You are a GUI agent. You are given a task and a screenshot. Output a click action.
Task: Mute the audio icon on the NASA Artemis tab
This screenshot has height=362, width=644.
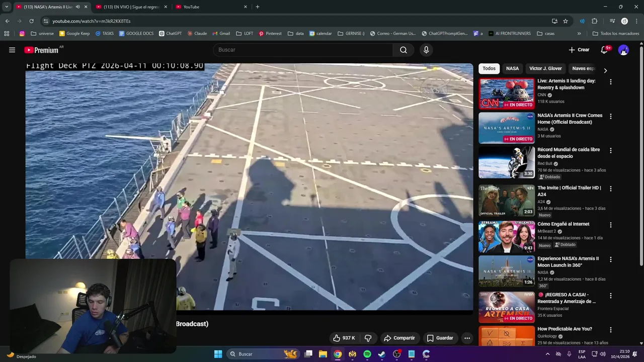click(77, 7)
